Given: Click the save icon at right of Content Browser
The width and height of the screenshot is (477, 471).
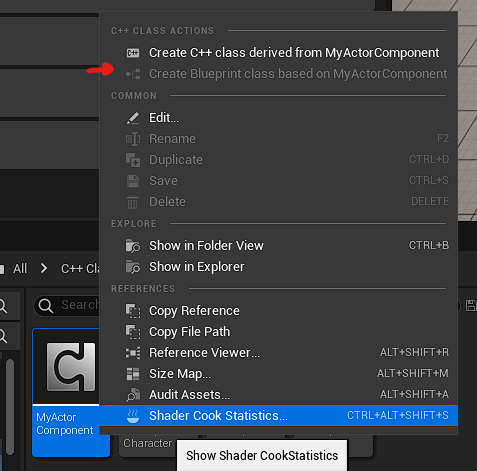Looking at the screenshot, I should 471,305.
